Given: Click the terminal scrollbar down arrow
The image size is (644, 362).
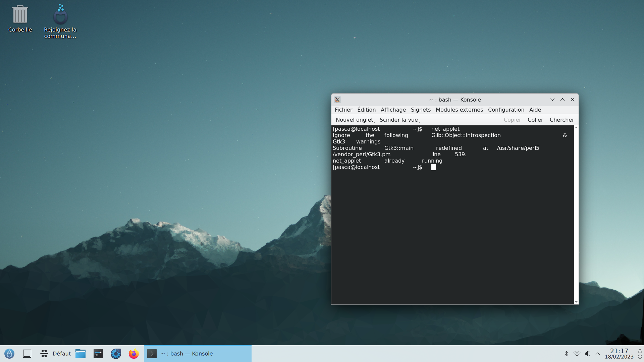Looking at the screenshot, I should point(576,302).
